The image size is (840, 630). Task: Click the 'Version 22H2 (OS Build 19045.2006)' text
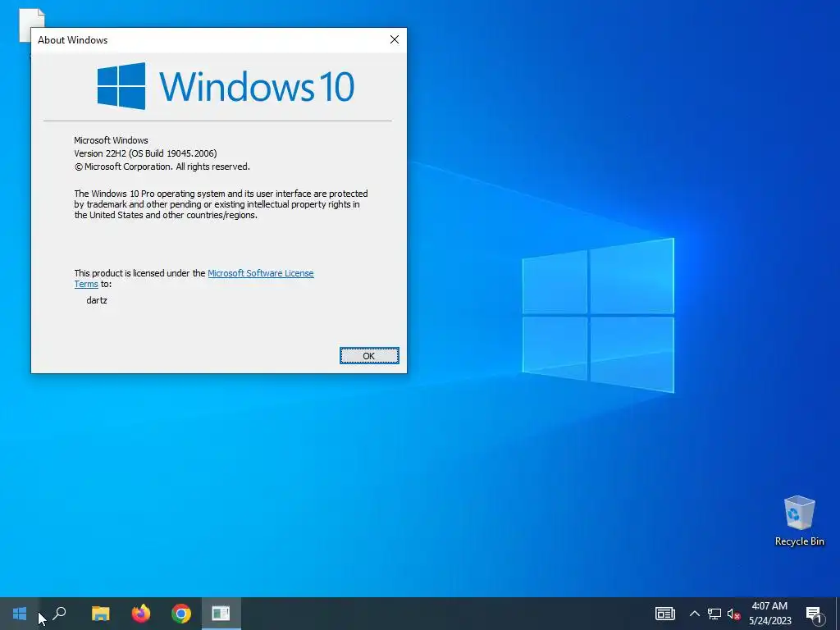145,153
